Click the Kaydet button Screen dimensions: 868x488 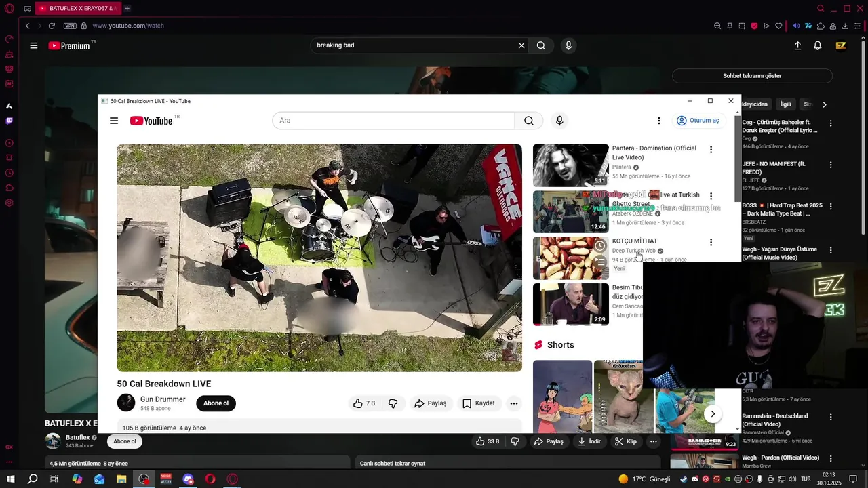click(478, 403)
